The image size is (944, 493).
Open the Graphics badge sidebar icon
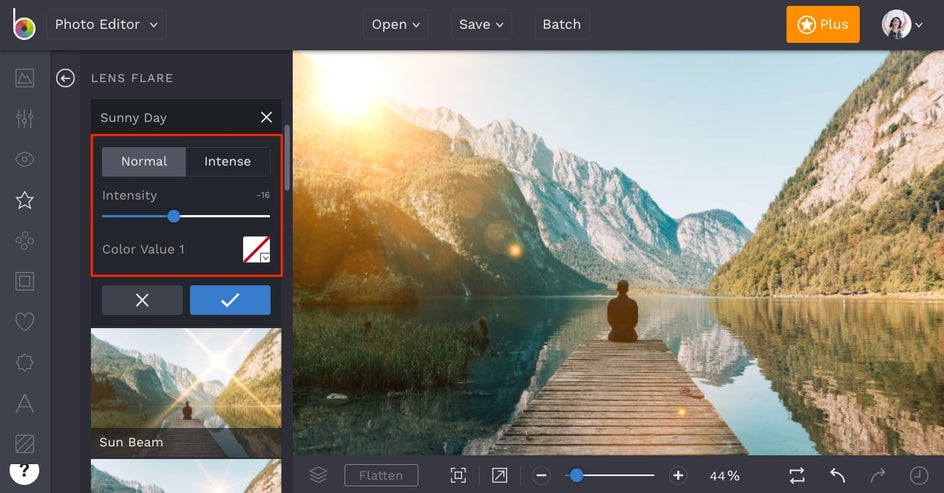25,362
